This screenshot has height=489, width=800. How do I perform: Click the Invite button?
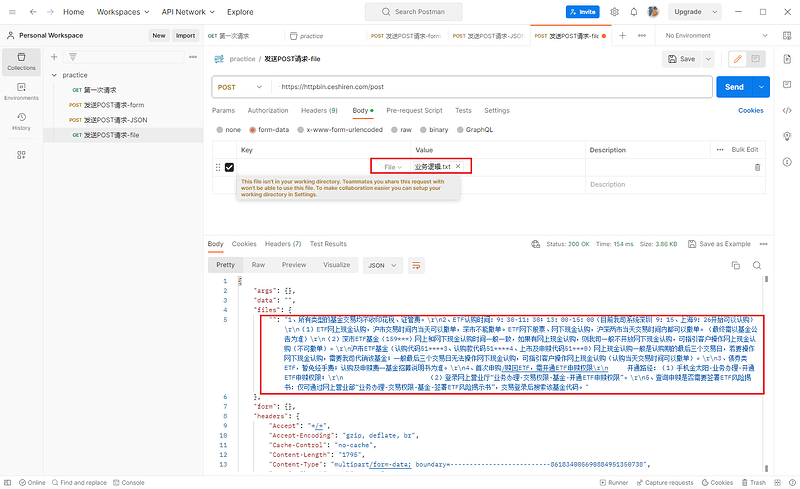tap(583, 12)
